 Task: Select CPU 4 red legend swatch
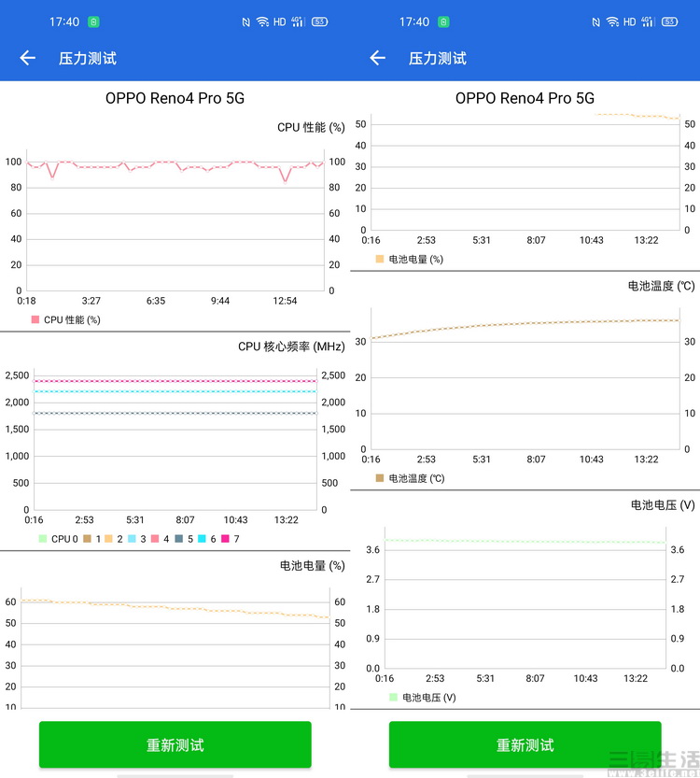point(155,538)
